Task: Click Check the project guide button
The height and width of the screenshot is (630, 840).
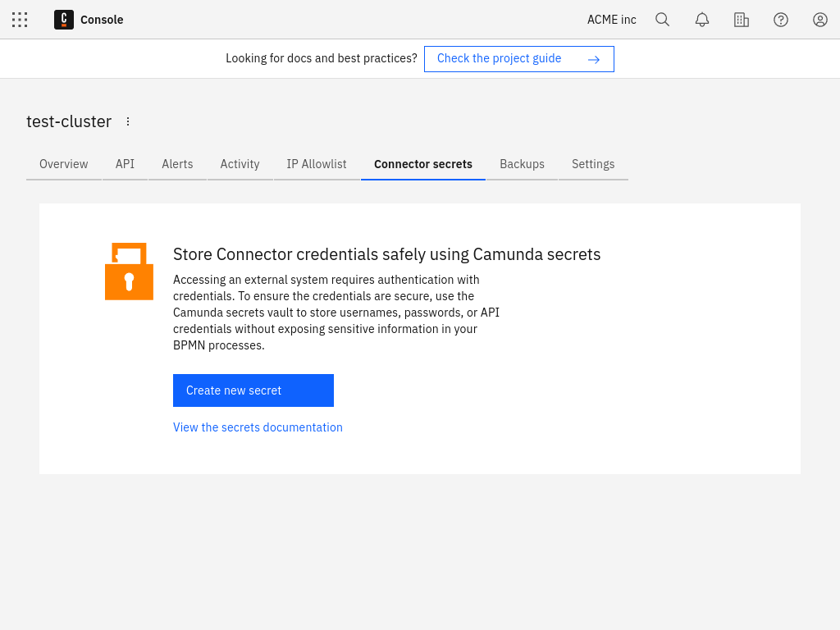Action: (518, 59)
